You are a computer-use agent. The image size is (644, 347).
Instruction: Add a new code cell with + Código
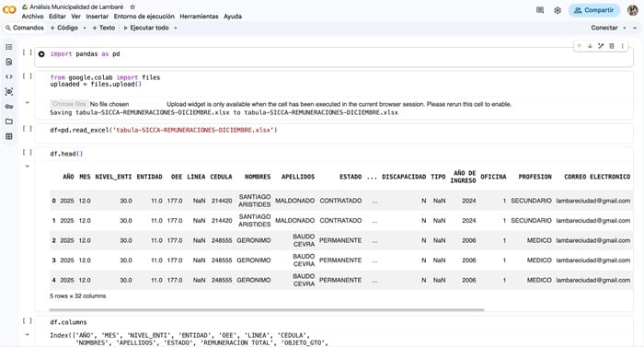click(x=64, y=28)
